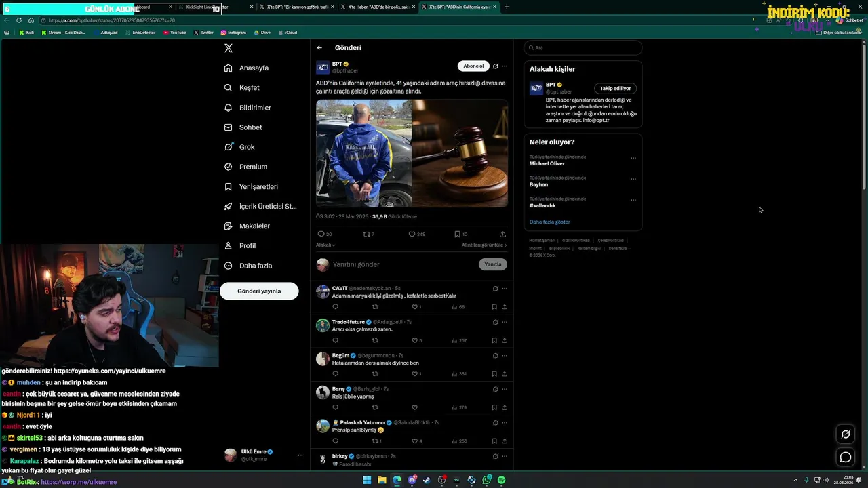Go back using the Gönderi arrow
This screenshot has height=488, width=868.
coord(319,47)
